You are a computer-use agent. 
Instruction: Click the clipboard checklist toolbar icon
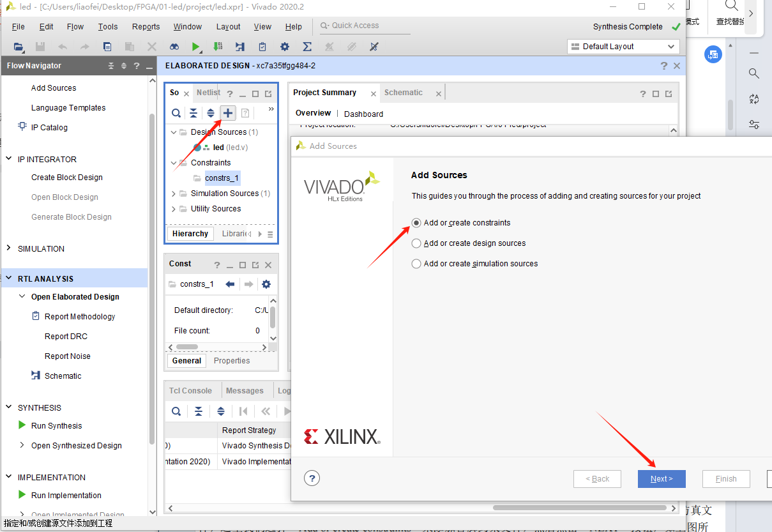click(x=262, y=47)
